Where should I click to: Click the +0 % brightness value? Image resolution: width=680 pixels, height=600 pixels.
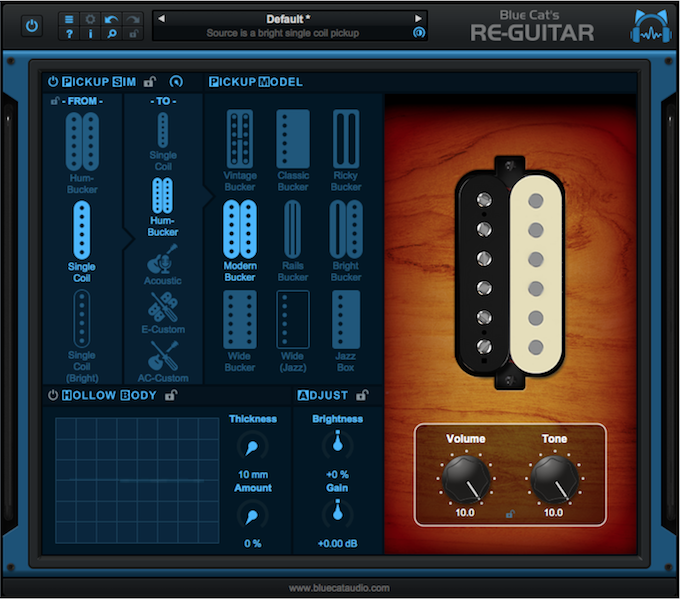(337, 474)
